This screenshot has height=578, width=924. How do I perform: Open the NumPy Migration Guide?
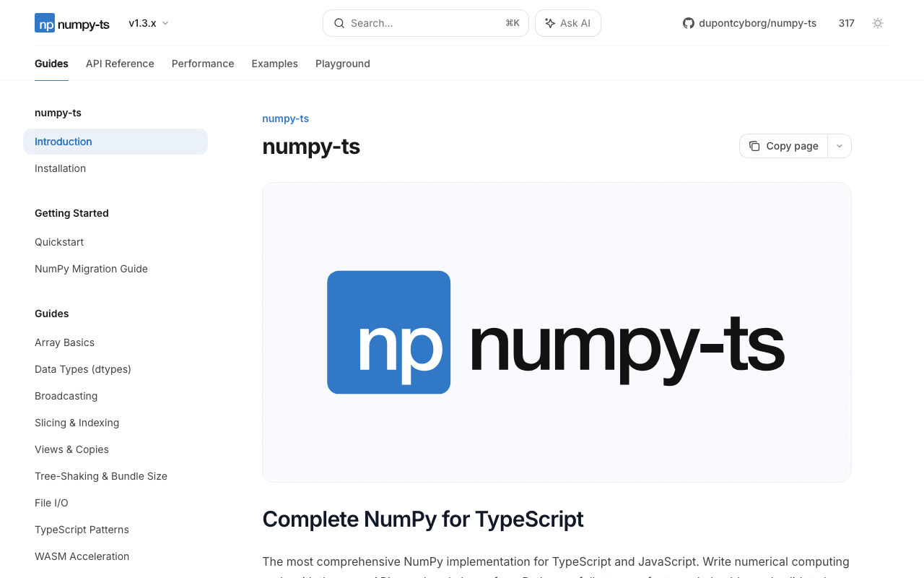point(115,269)
